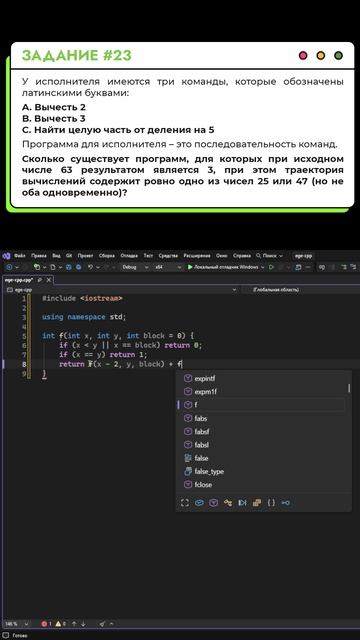Open the Тест menu
The height and width of the screenshot is (640, 360).
click(148, 256)
